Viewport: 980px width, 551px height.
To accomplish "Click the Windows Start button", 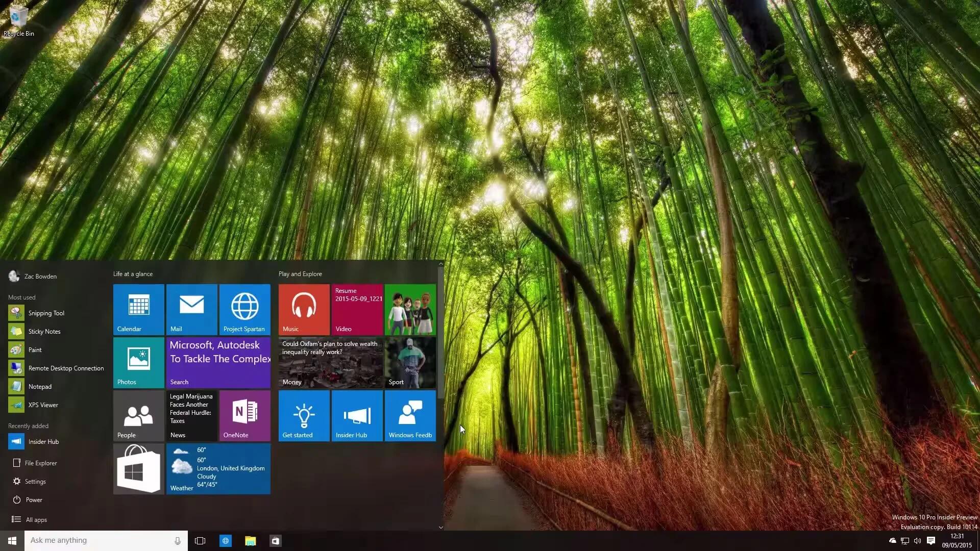I will click(12, 541).
